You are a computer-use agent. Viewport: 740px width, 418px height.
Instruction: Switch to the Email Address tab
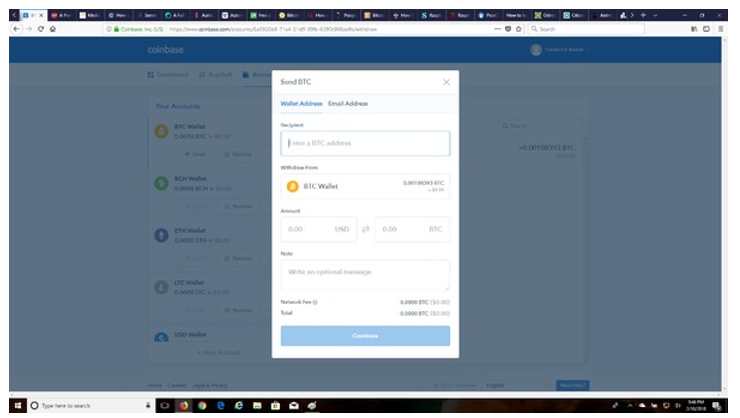click(x=348, y=103)
